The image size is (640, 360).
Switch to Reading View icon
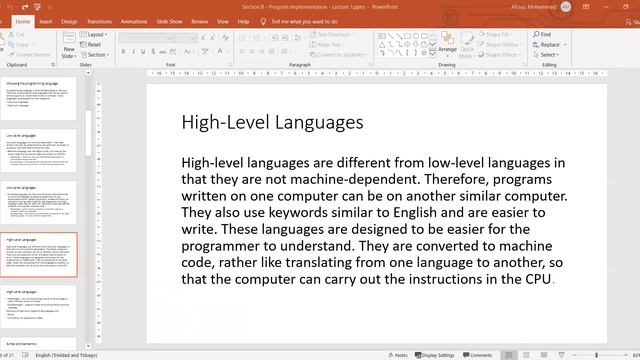[x=544, y=356]
